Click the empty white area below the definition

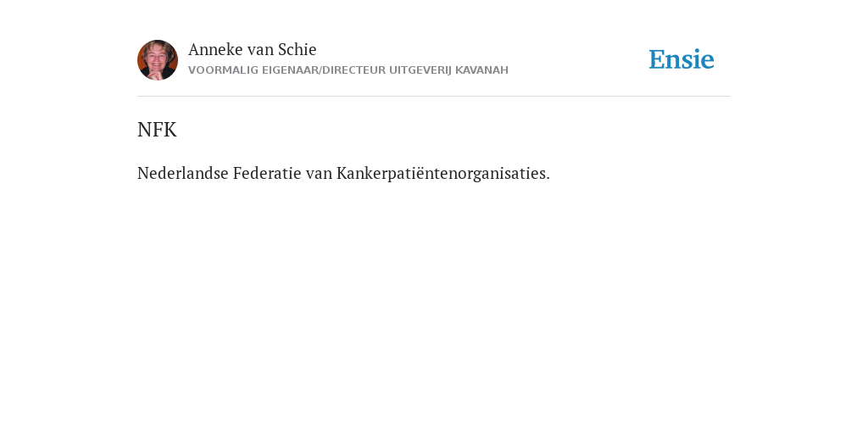[x=434, y=304]
